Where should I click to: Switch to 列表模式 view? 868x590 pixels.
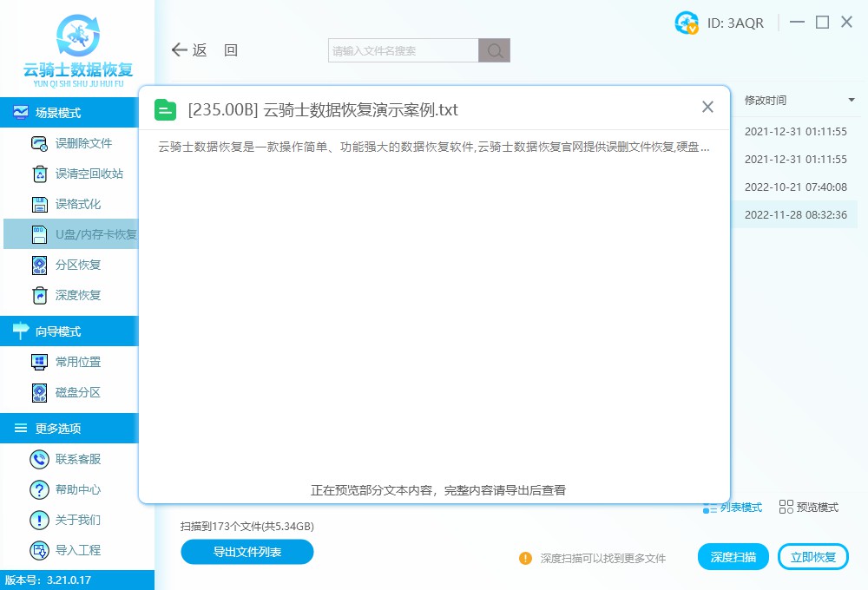pos(732,507)
